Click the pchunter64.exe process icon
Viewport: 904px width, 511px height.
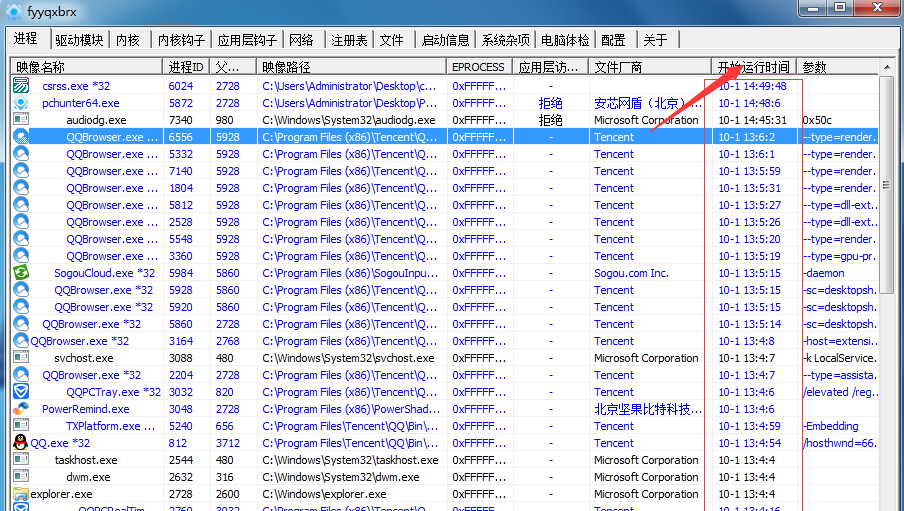pyautogui.click(x=21, y=103)
